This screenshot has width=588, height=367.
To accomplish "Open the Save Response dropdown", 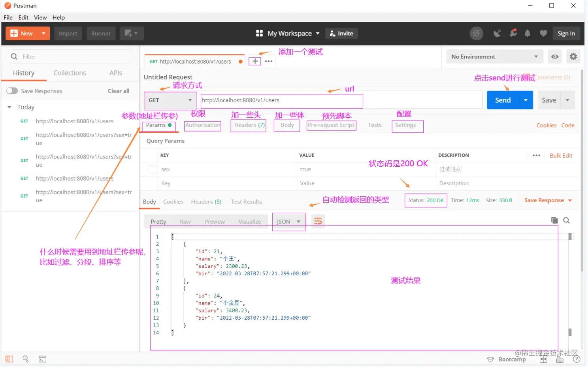I will tap(548, 200).
